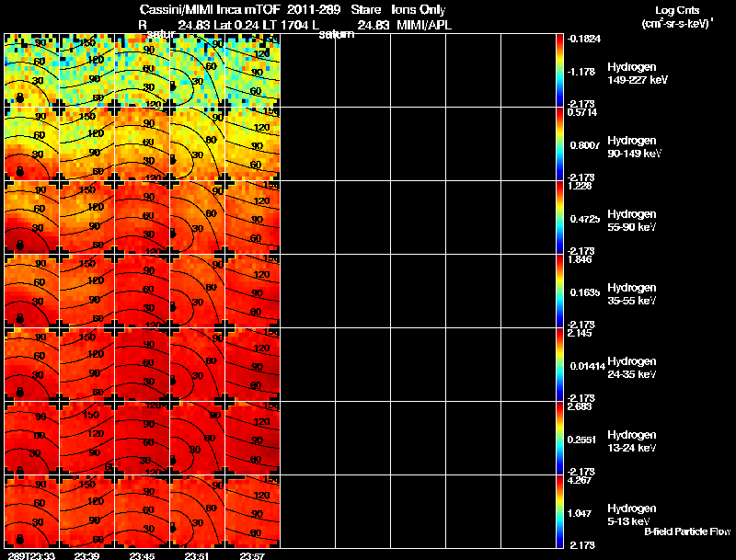Image resolution: width=736 pixels, height=560 pixels.
Task: Click the Saturn dot in 149-227 keV 23:33 panel
Action: click(x=19, y=98)
